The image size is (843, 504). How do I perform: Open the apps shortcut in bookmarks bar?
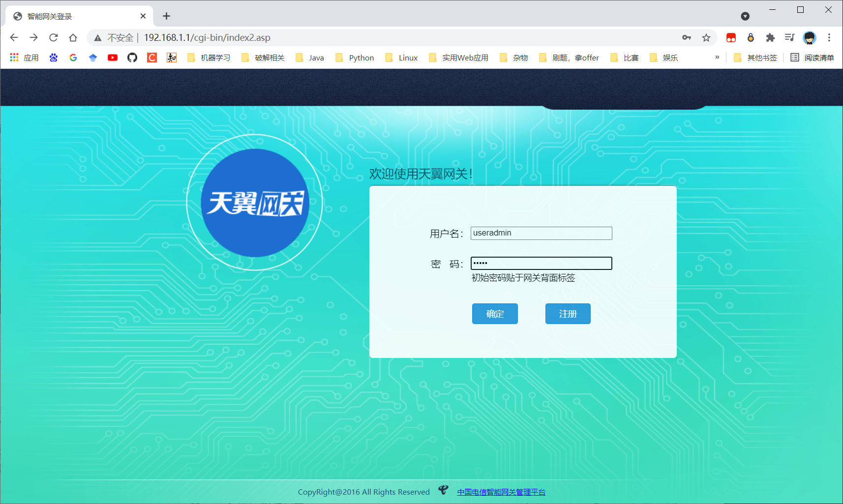coord(24,58)
